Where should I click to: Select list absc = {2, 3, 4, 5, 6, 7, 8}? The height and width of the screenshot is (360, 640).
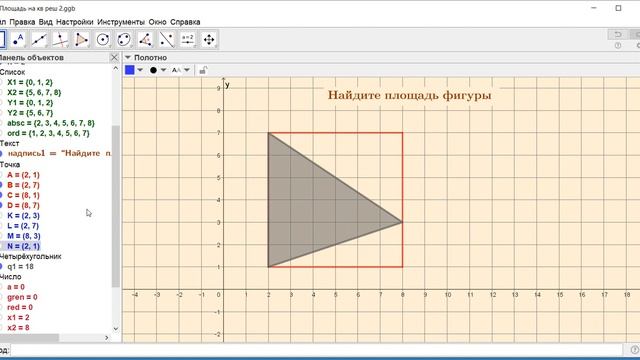click(x=51, y=123)
